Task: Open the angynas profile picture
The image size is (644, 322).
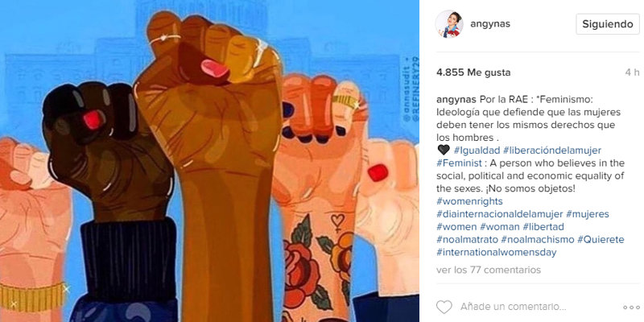Action: click(x=449, y=24)
